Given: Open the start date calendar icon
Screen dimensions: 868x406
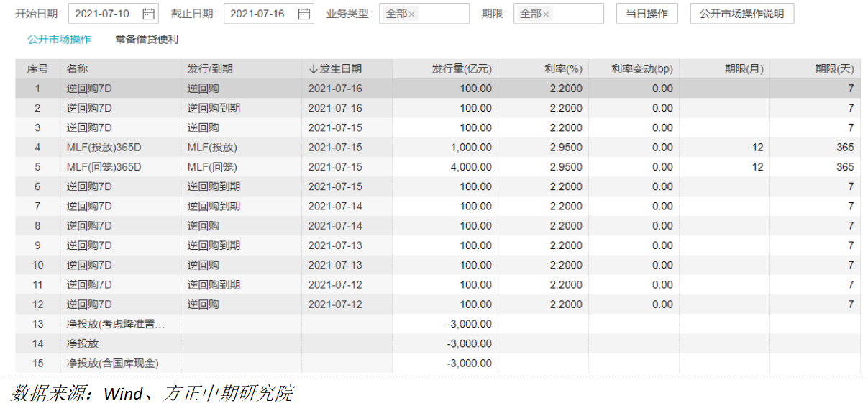Looking at the screenshot, I should point(149,14).
